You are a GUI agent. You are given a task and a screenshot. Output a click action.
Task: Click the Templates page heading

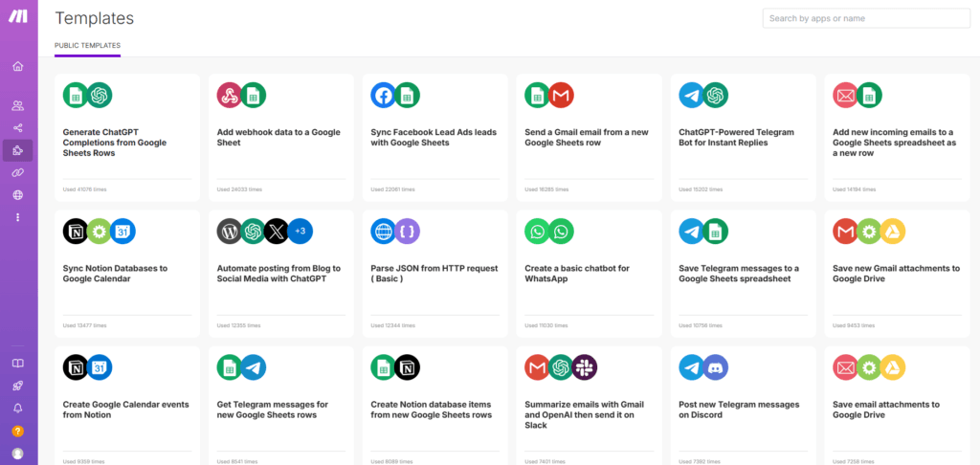coord(95,18)
